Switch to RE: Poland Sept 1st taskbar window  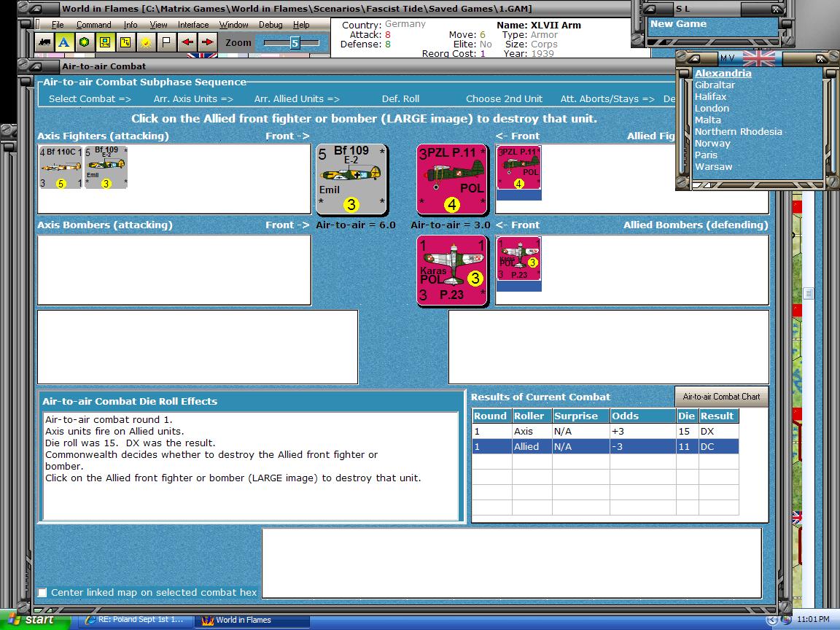pyautogui.click(x=135, y=620)
